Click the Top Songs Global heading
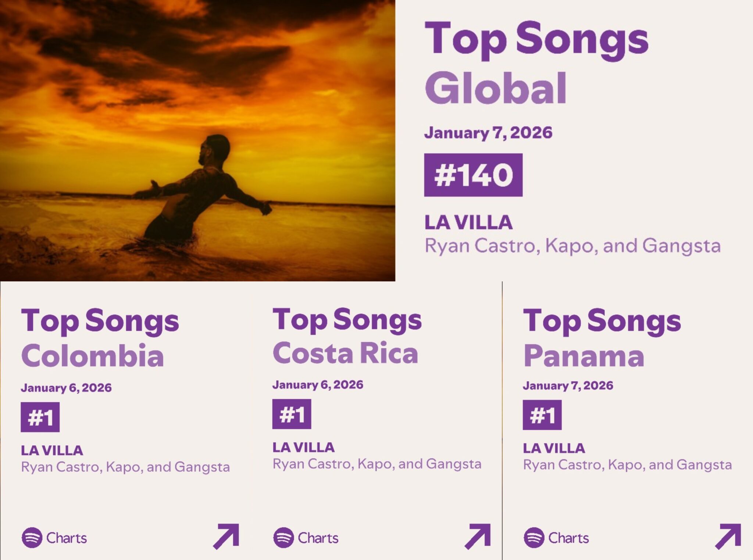Image resolution: width=753 pixels, height=560 pixels. tap(536, 63)
